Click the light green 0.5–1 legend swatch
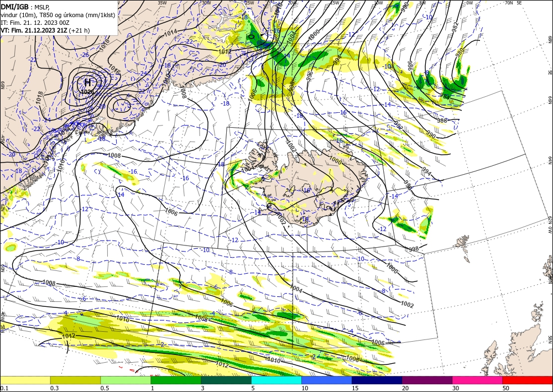 (x=126, y=380)
